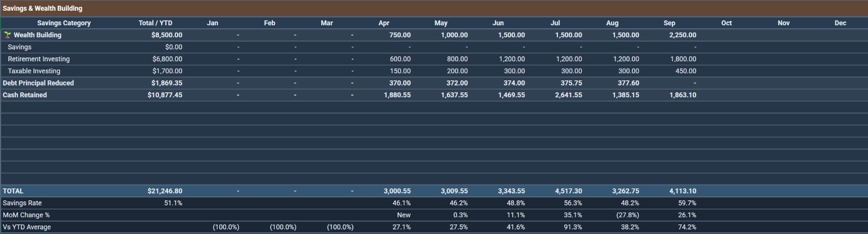This screenshot has width=868, height=234.
Task: Click the MoM Change % row label
Action: tap(27, 215)
